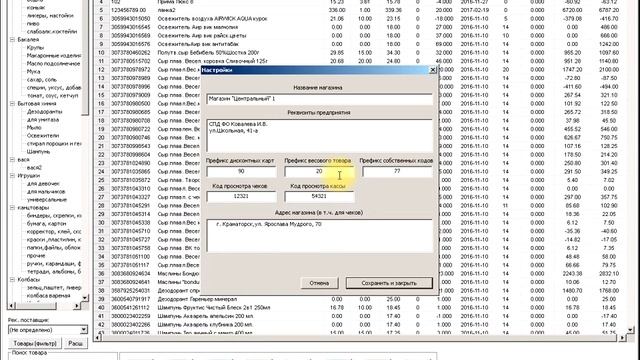Viewport: 640px width, 360px height.
Task: Click the Игрушки group label in tree
Action: pyautogui.click(x=29, y=176)
